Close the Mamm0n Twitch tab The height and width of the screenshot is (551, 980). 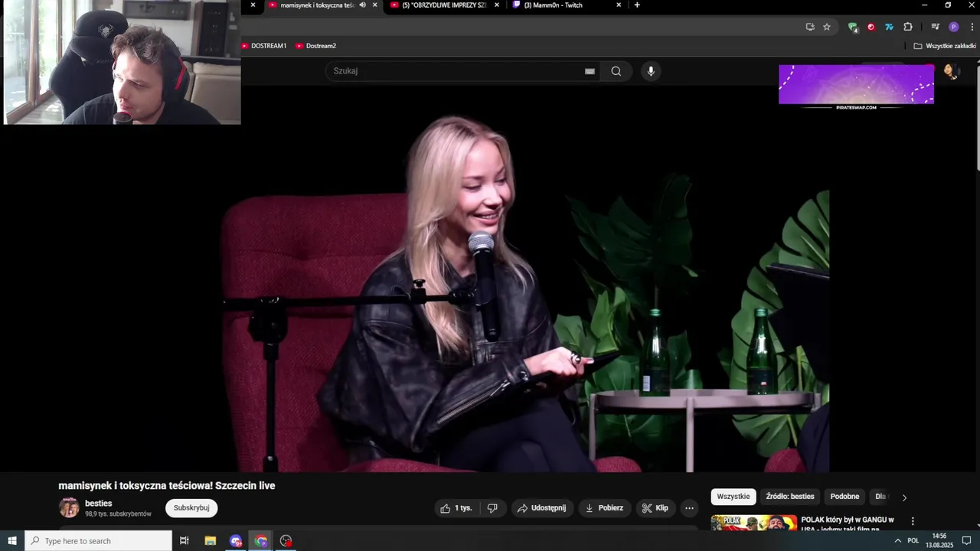619,5
